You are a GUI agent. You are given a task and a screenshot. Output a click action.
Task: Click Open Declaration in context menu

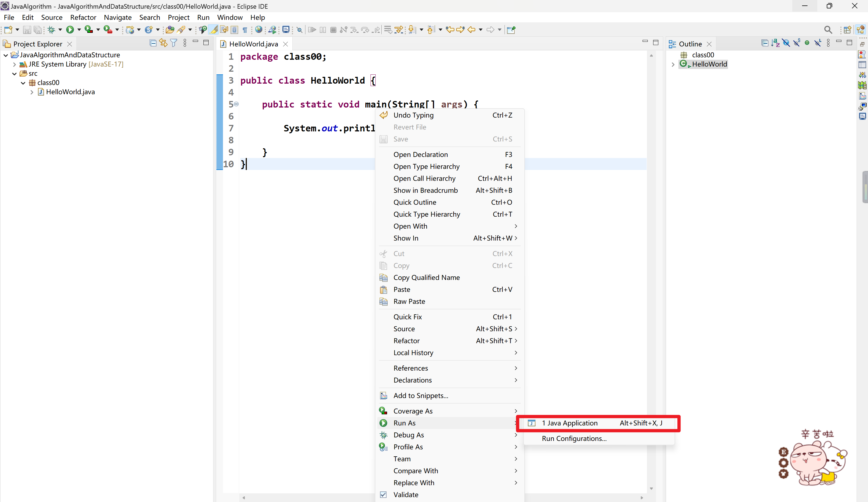click(449, 154)
